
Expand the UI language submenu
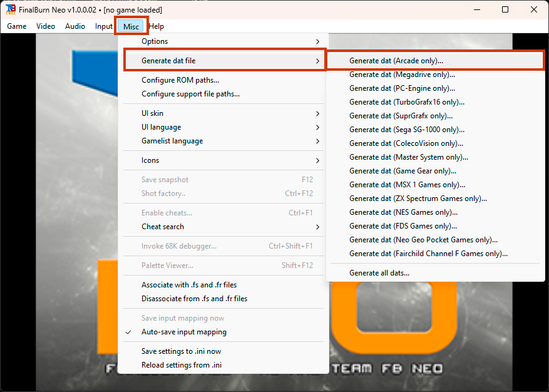point(223,127)
